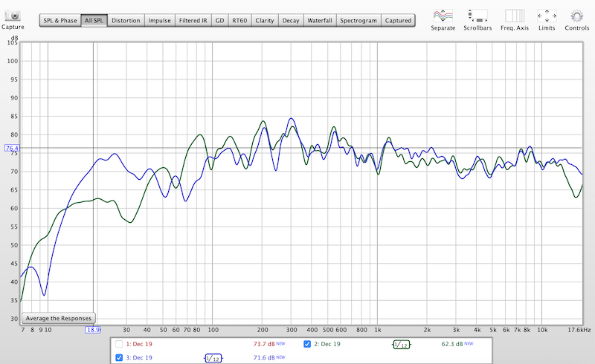The image size is (595, 364).
Task: Open the Waterfall tab
Action: point(320,21)
